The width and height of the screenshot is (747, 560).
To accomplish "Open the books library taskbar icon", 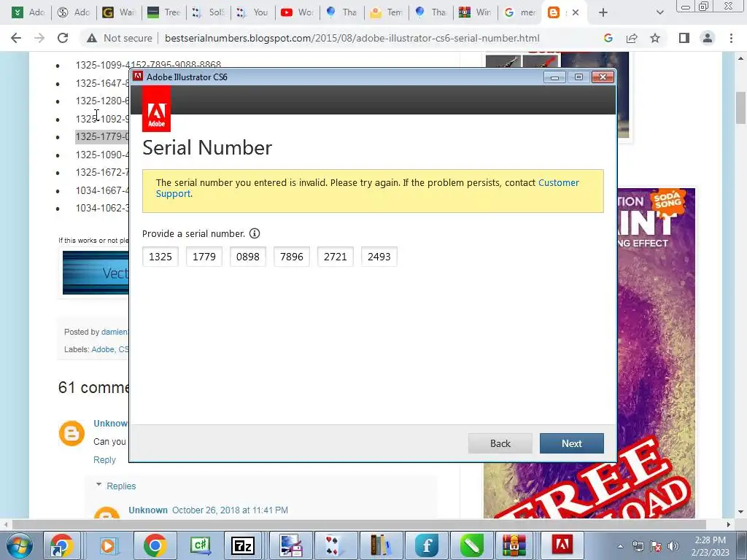I will click(x=381, y=545).
